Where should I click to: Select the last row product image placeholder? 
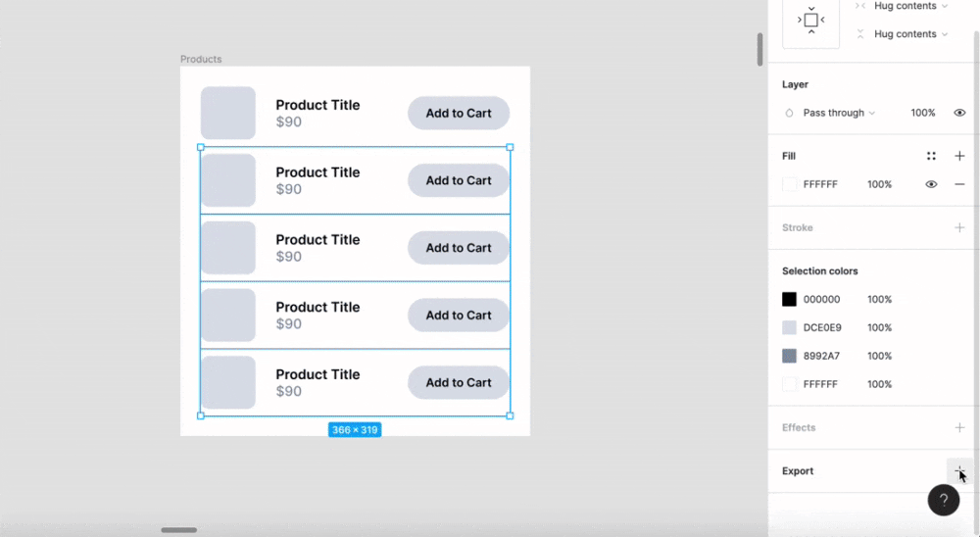point(228,382)
